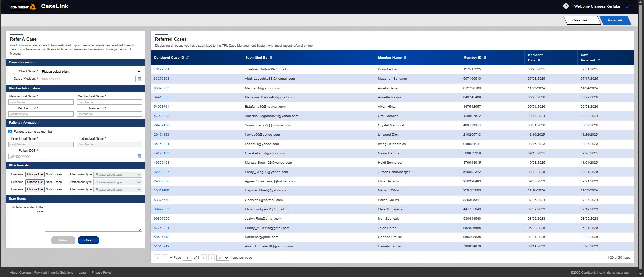Open the help question mark icon
Viewport: 644px width, 277px height.
coord(566,6)
